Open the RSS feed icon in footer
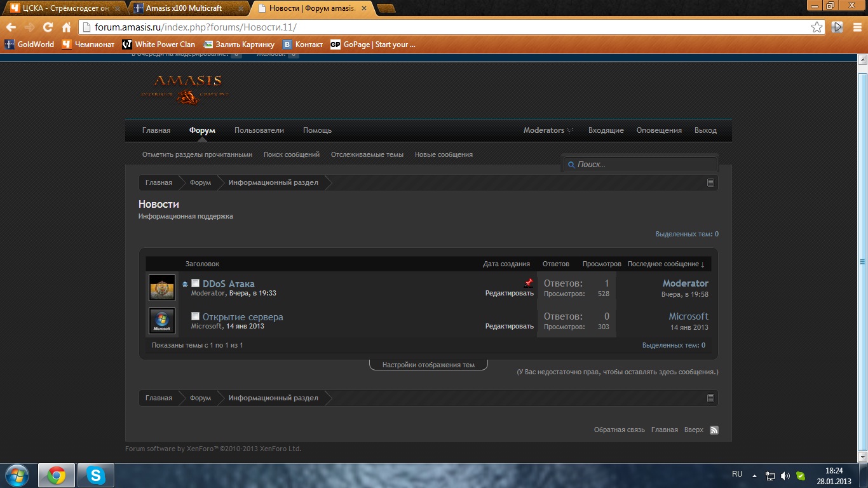 click(714, 430)
